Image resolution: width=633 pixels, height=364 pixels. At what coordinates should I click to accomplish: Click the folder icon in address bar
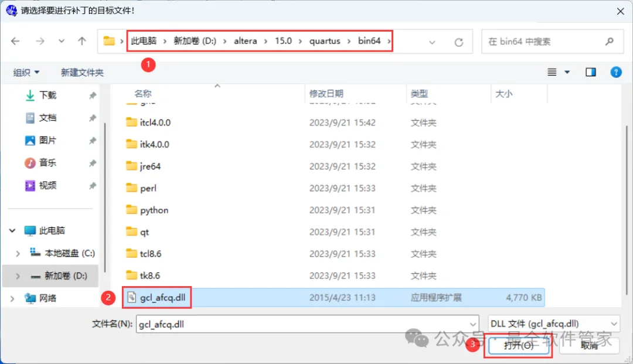coord(109,41)
